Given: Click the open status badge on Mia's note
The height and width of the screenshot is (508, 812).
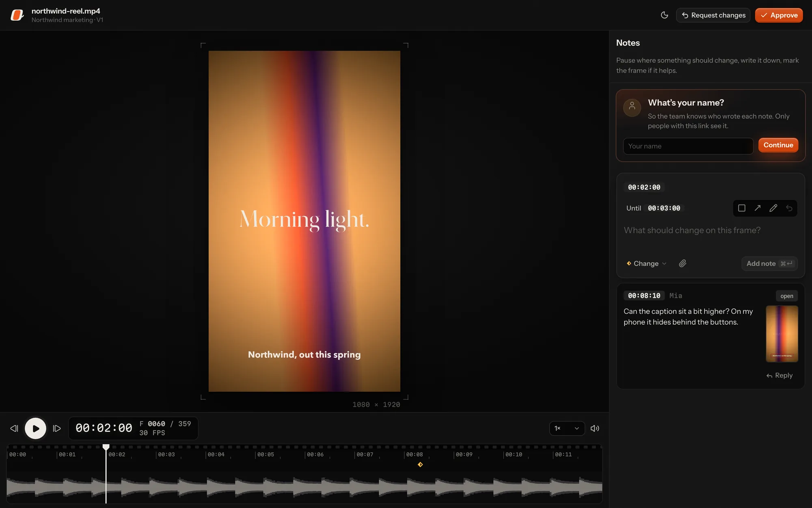Looking at the screenshot, I should click(786, 296).
